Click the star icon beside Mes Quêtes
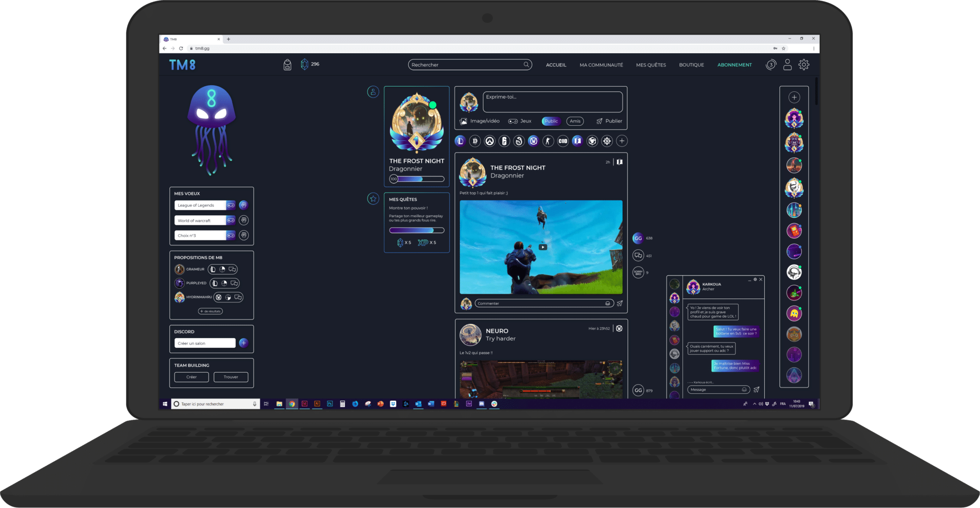This screenshot has width=980, height=508. coord(373,199)
